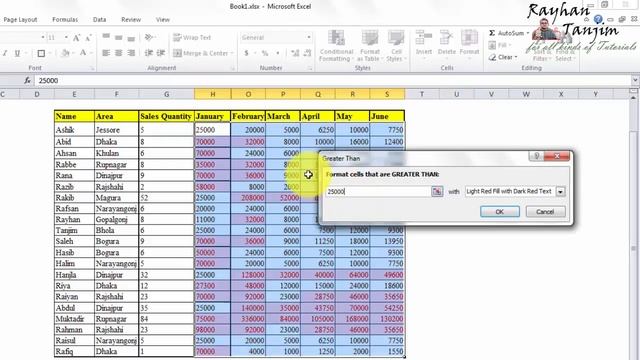Open the Font group dialog launcher
The width and height of the screenshot is (640, 360).
92,68
